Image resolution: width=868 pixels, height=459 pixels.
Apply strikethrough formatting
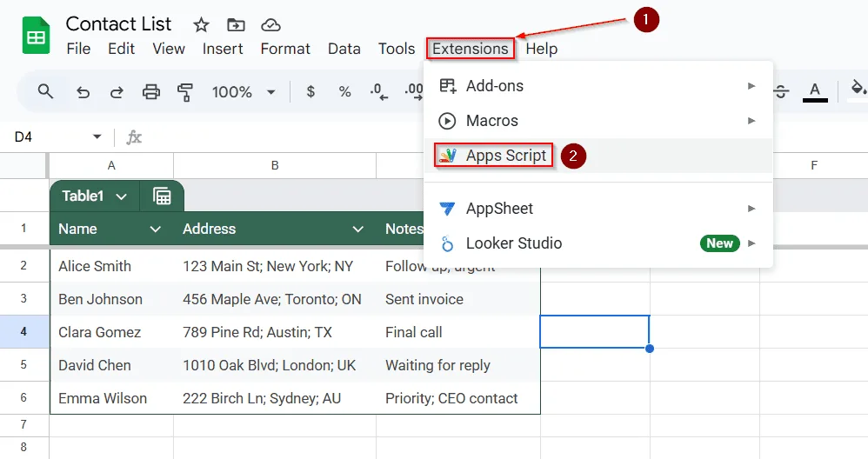click(781, 91)
